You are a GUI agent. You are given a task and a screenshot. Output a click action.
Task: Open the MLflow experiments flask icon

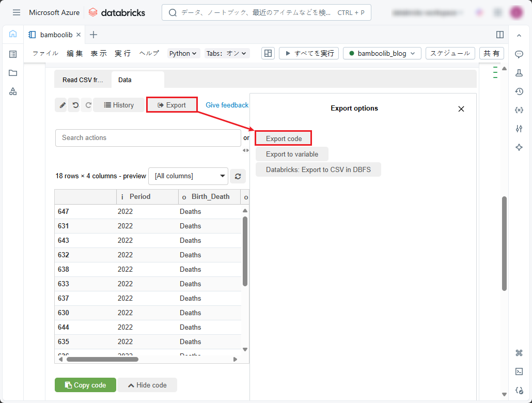coord(519,73)
